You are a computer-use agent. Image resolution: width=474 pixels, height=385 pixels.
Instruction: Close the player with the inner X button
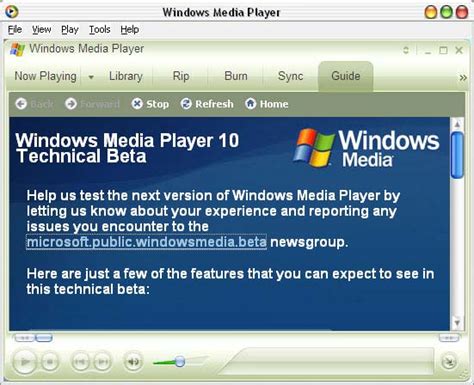coord(459,50)
